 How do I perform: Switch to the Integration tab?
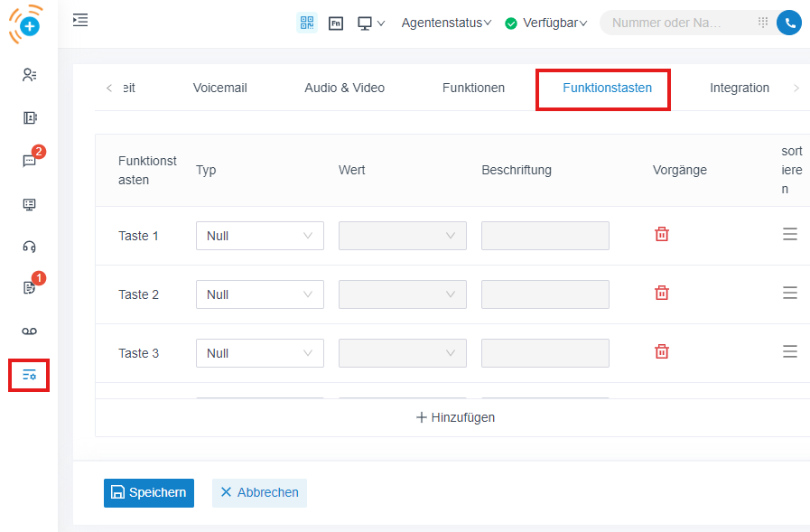coord(739,88)
